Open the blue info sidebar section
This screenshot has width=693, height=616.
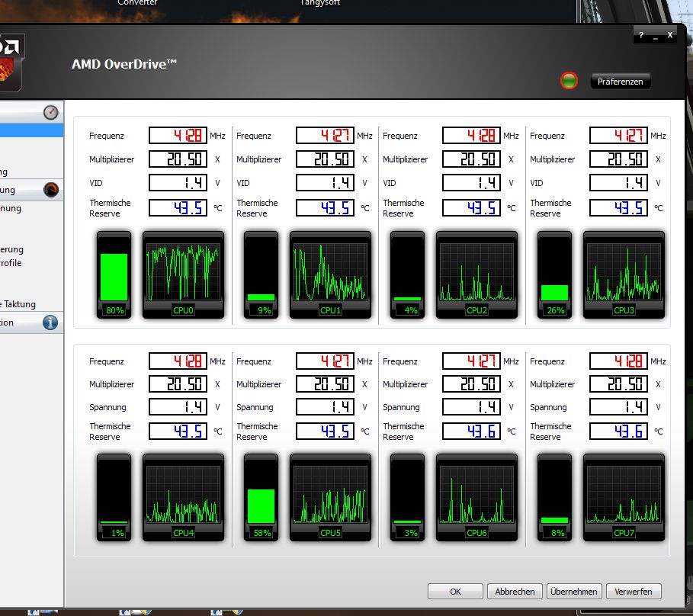(50, 322)
